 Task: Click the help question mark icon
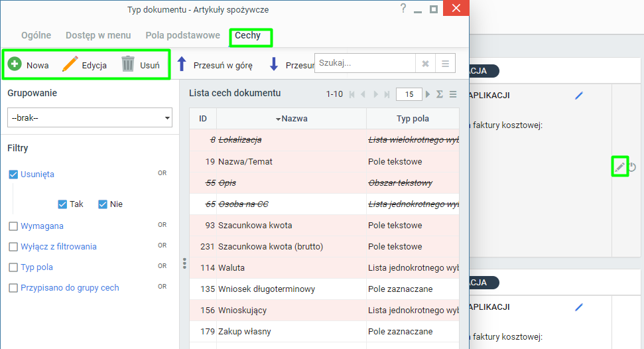pos(403,8)
